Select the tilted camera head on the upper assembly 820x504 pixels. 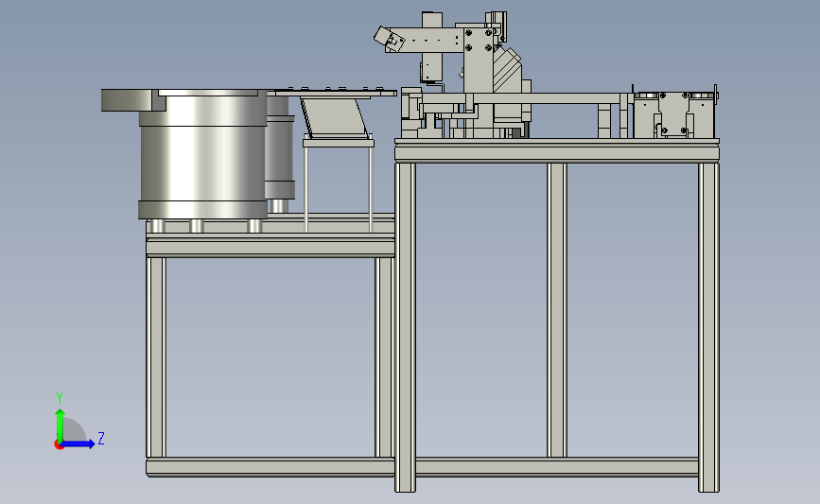coord(389,40)
